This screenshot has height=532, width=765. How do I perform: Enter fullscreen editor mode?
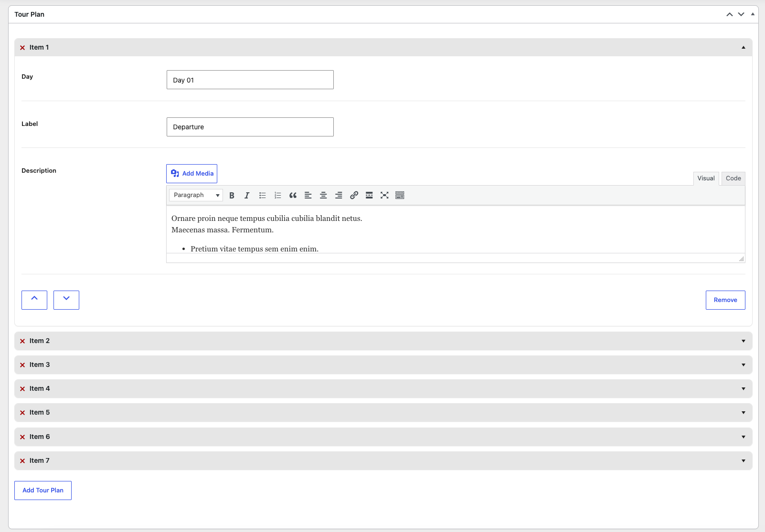point(384,195)
